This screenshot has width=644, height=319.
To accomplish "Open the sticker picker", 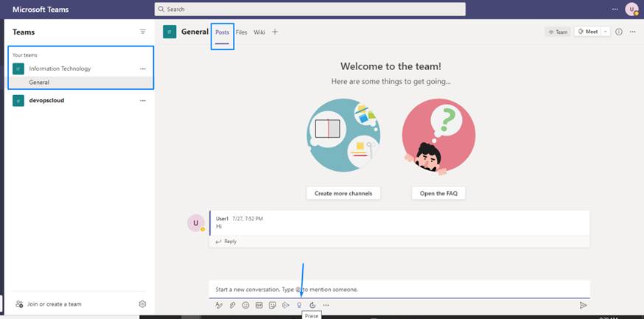I will 273,305.
